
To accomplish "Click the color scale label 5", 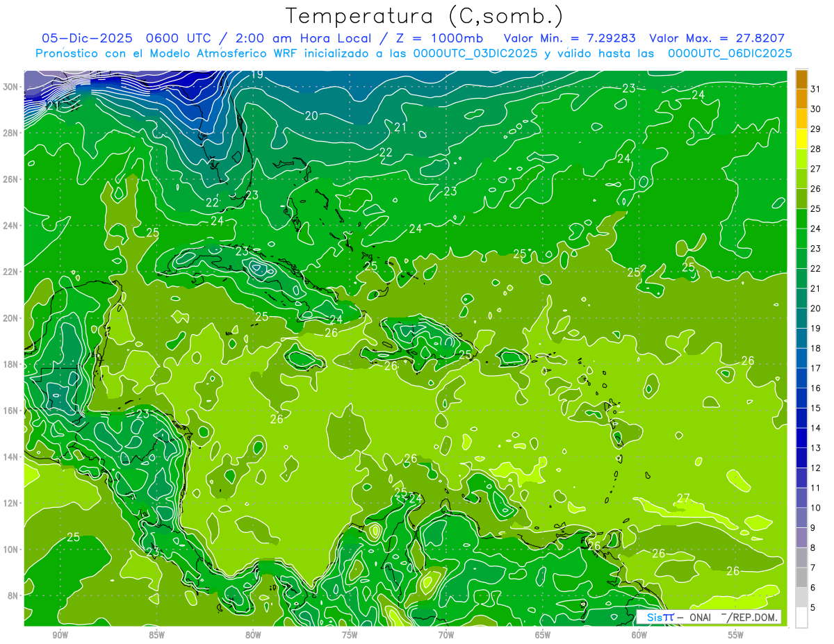I will click(x=813, y=608).
